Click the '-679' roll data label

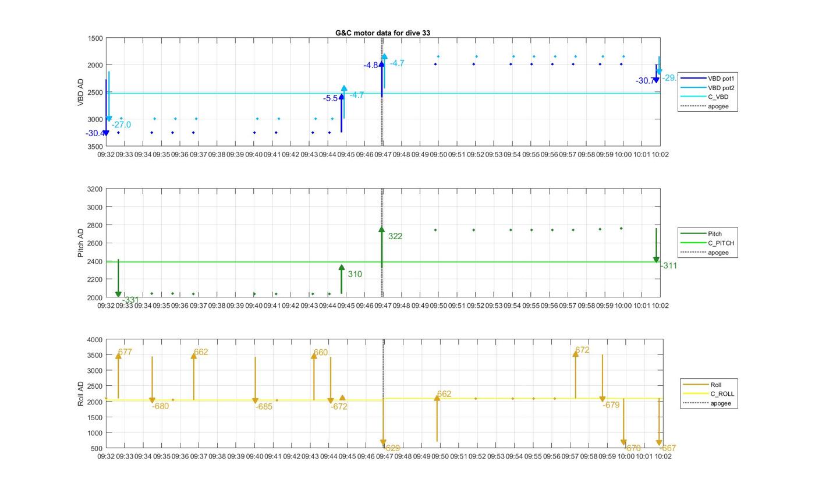click(x=611, y=405)
